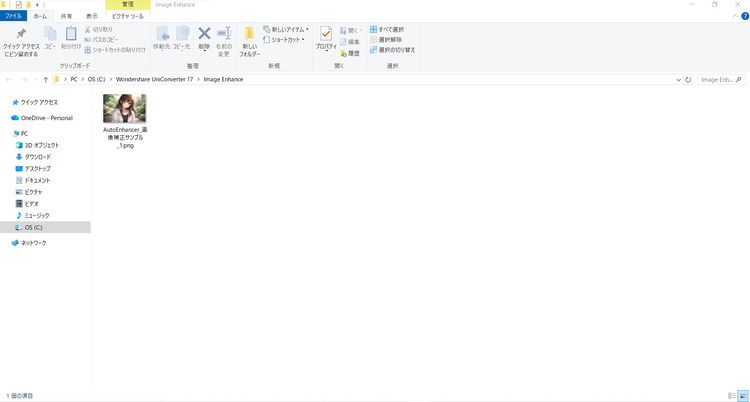Viewport: 750px width, 402px height.
Task: Expand the address bar history dropdown
Action: pos(679,80)
